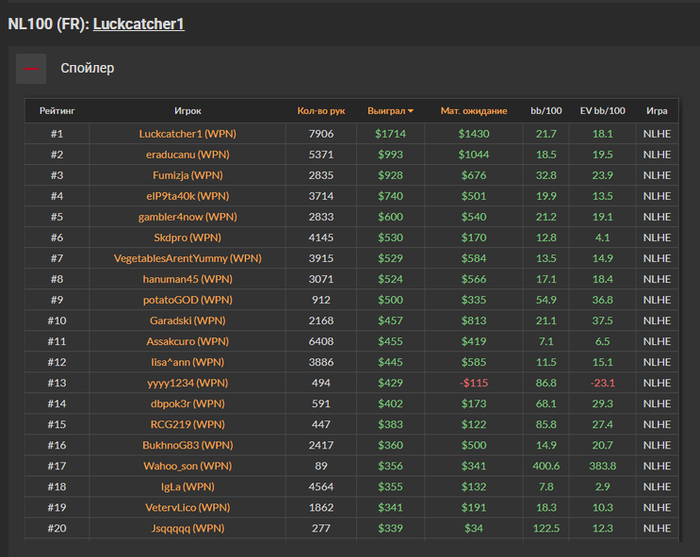This screenshot has width=700, height=557.
Task: Click the Рейтинг column header
Action: click(57, 111)
